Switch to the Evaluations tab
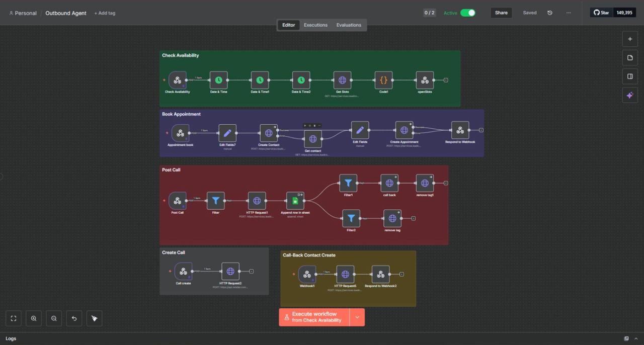The image size is (644, 345). [x=349, y=25]
